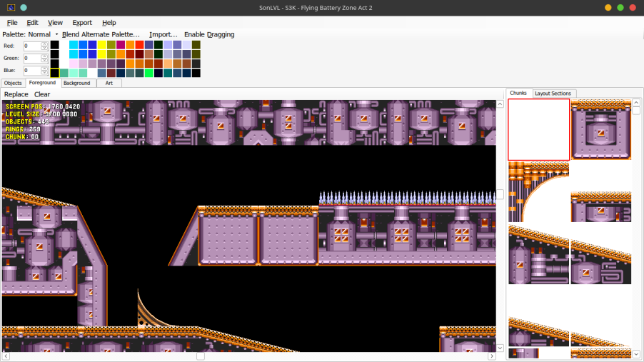Click the Clear button
Viewport: 644px width, 362px height.
point(42,94)
